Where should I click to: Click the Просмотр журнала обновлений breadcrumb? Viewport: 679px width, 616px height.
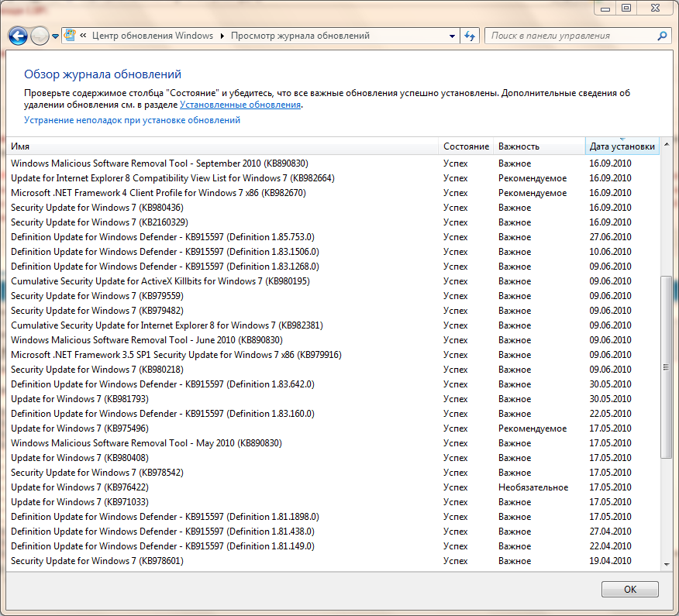(300, 36)
